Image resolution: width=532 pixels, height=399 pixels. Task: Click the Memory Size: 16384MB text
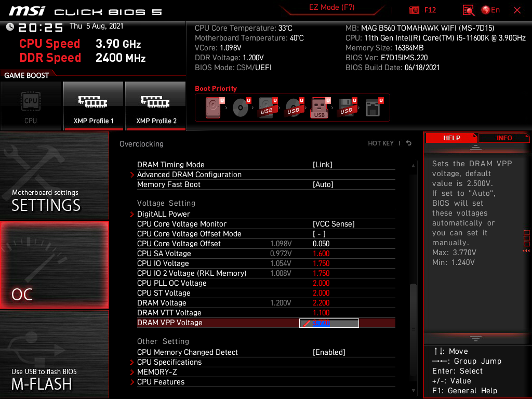(x=384, y=48)
